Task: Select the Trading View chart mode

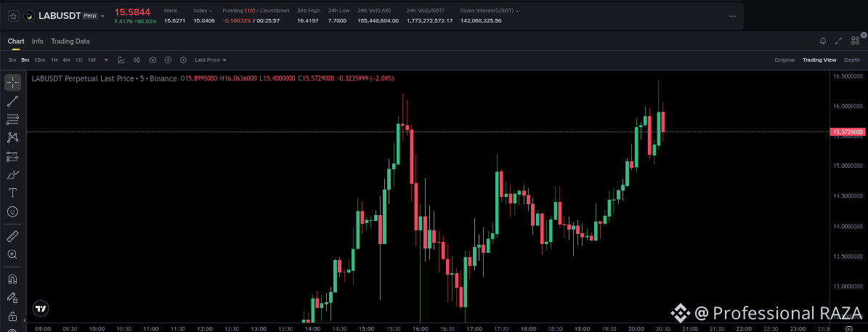Action: coord(819,60)
